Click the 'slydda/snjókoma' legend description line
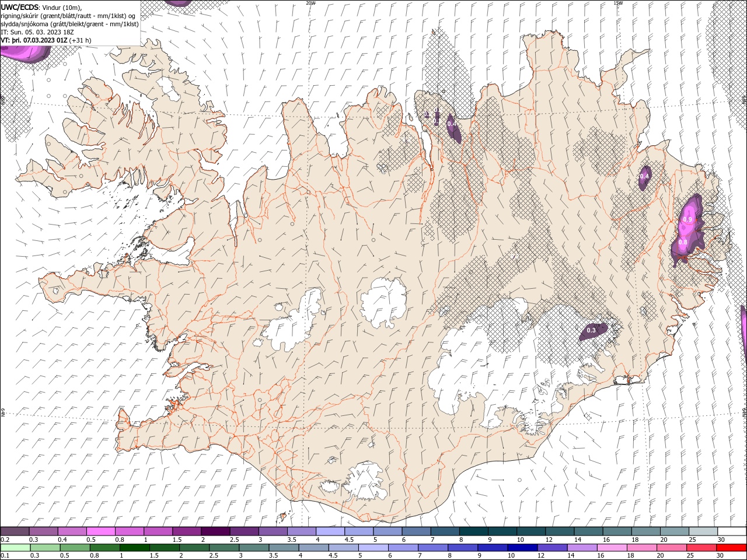This screenshot has height=560, width=747. [x=70, y=24]
